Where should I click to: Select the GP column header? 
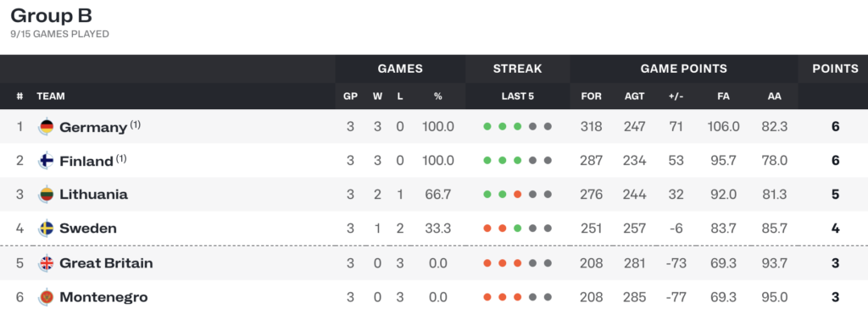coord(350,96)
